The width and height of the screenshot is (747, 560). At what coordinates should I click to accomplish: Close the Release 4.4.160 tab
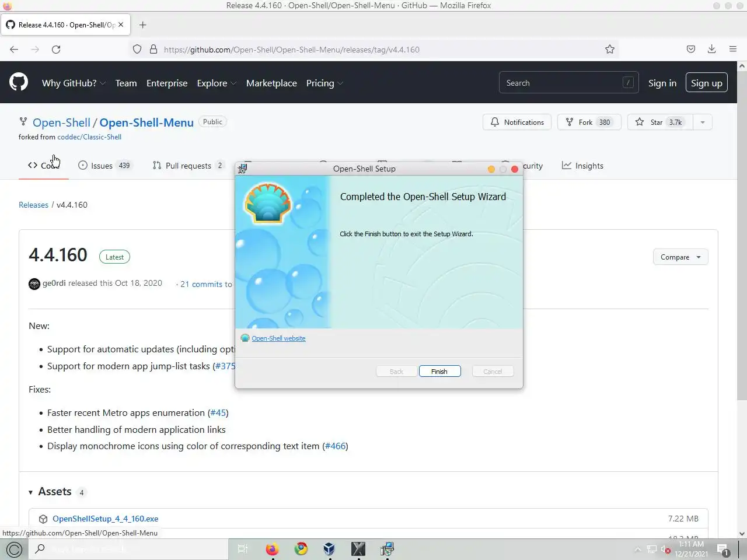[121, 24]
